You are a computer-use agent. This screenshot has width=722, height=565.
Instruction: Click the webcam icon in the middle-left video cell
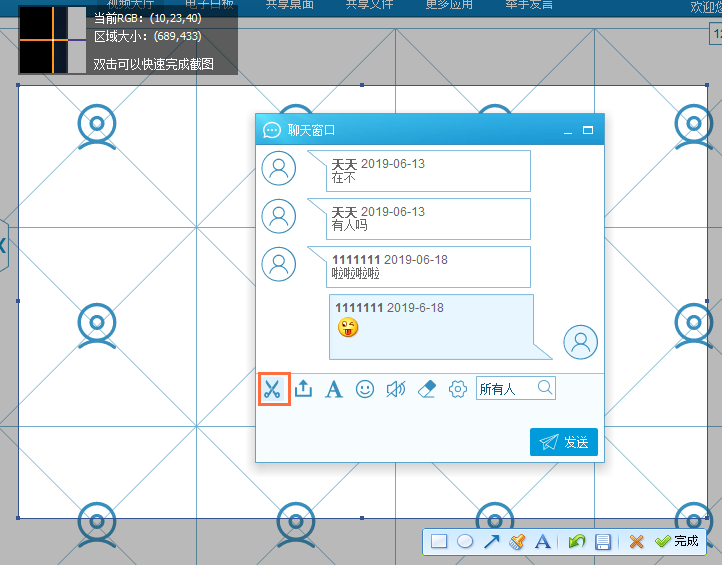(97, 326)
